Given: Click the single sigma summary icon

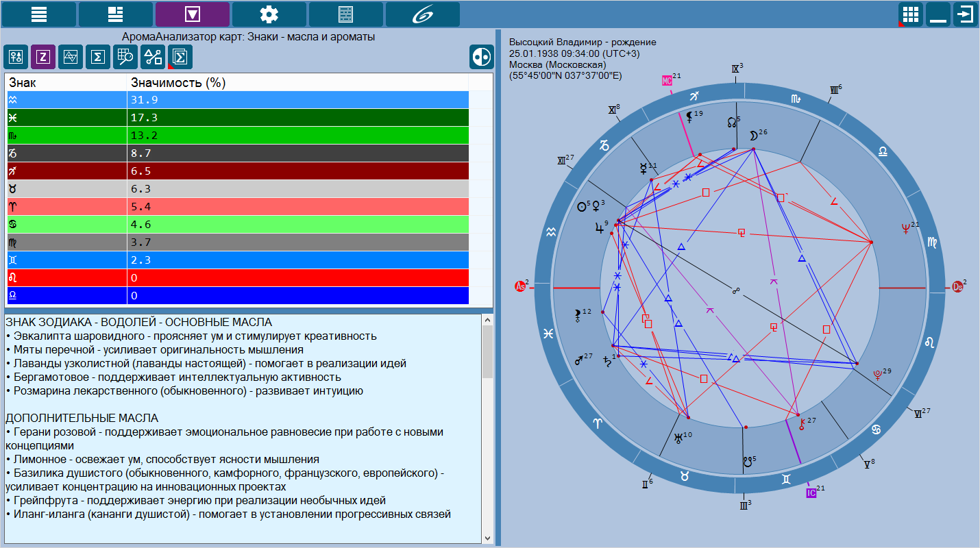Looking at the screenshot, I should point(98,58).
